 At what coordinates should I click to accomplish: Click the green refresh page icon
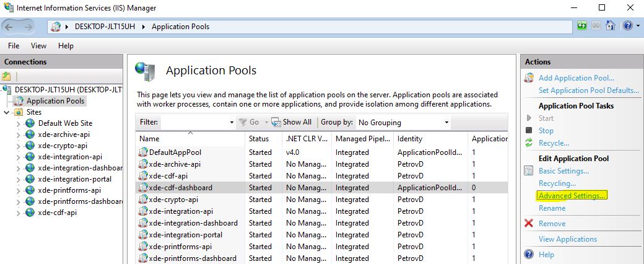click(x=582, y=25)
